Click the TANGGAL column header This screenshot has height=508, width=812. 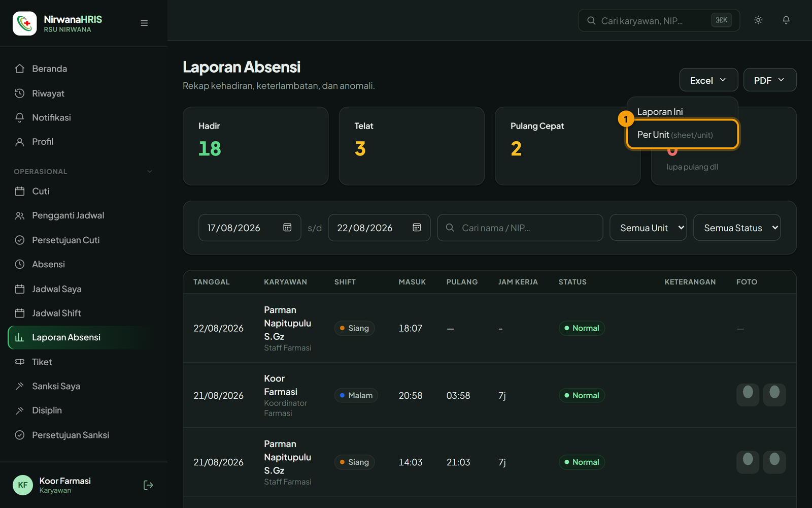tap(212, 282)
